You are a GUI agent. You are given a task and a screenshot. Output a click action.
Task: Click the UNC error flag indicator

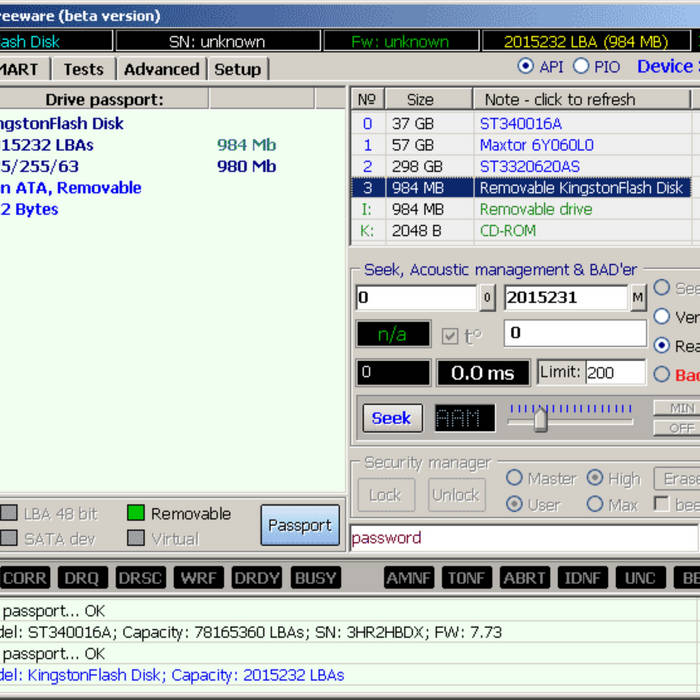point(640,578)
